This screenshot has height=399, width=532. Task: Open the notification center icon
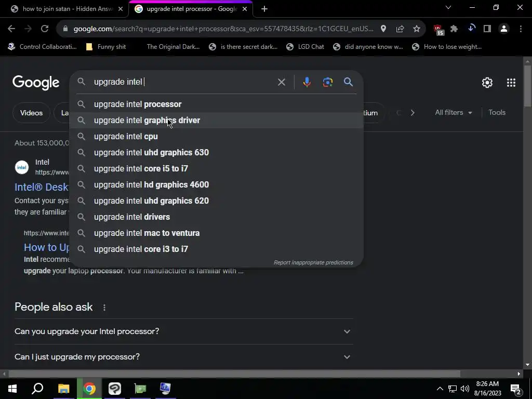pyautogui.click(x=516, y=389)
